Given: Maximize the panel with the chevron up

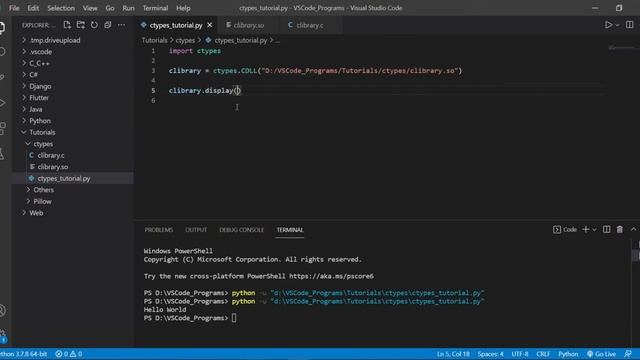Looking at the screenshot, I should (633, 229).
